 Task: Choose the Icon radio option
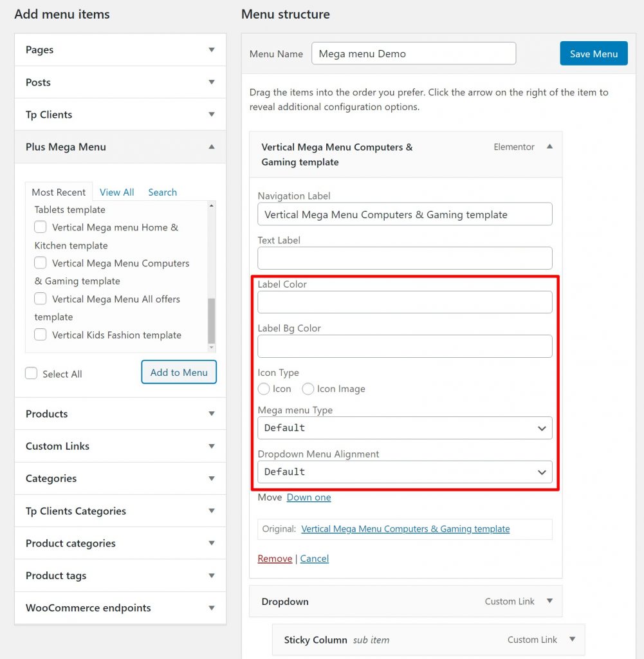pos(264,389)
